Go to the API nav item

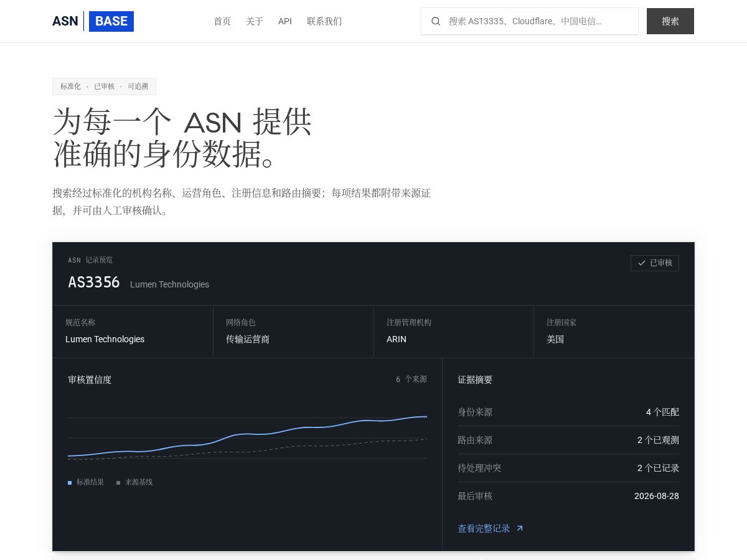(285, 21)
